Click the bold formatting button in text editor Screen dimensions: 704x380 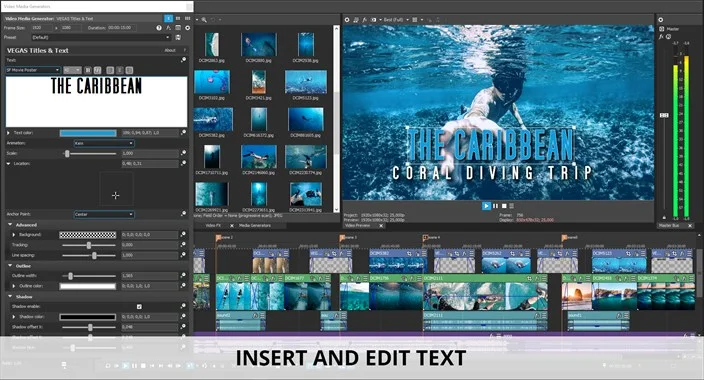88,70
